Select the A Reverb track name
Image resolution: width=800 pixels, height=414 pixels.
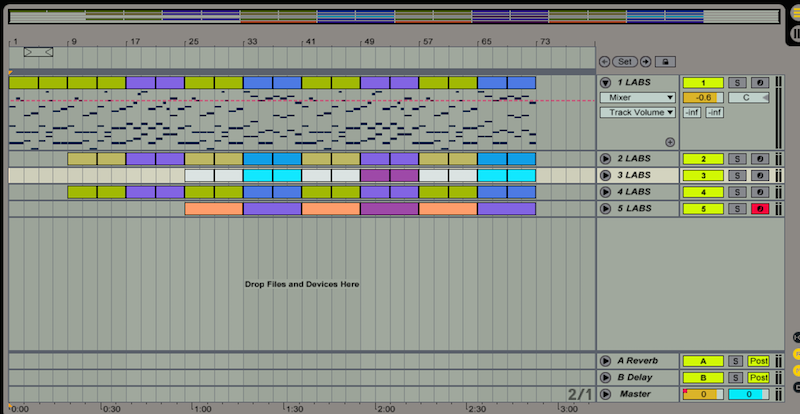click(x=637, y=361)
